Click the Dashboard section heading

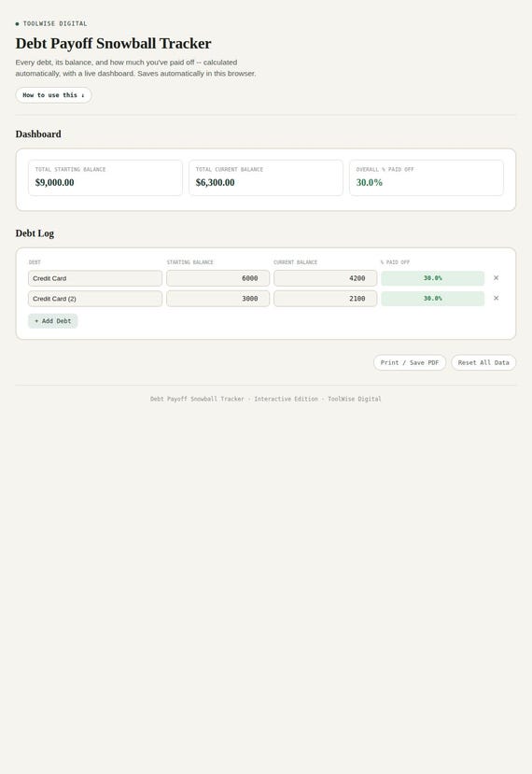tap(38, 134)
